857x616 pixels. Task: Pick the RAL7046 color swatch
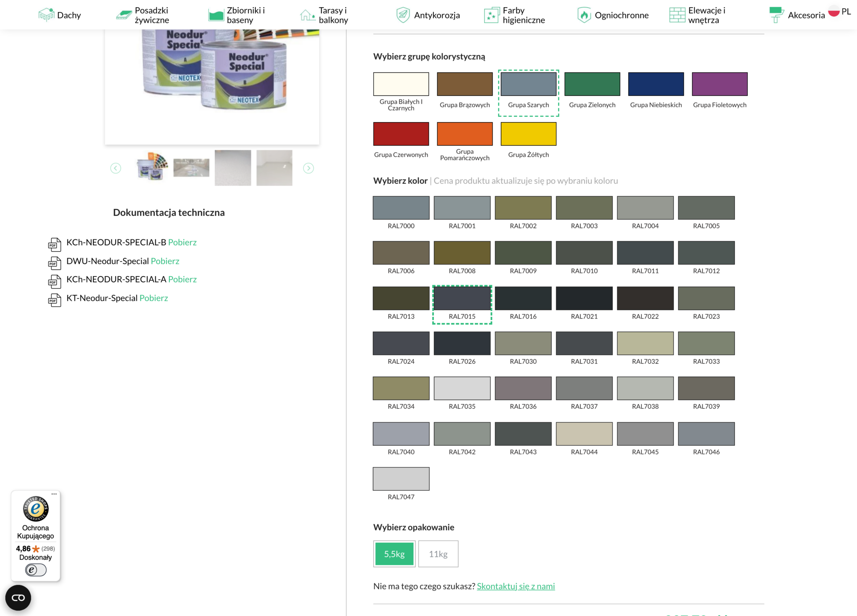tap(706, 434)
